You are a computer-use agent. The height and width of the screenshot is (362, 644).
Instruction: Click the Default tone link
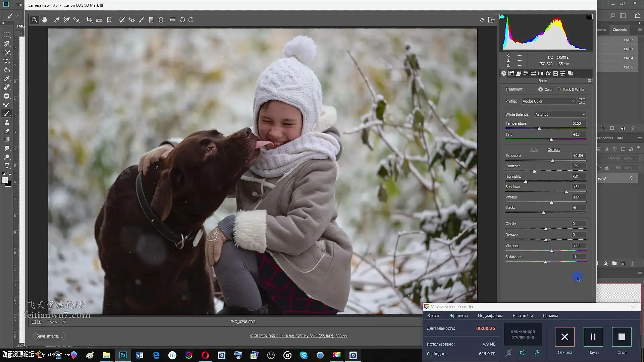(x=553, y=149)
